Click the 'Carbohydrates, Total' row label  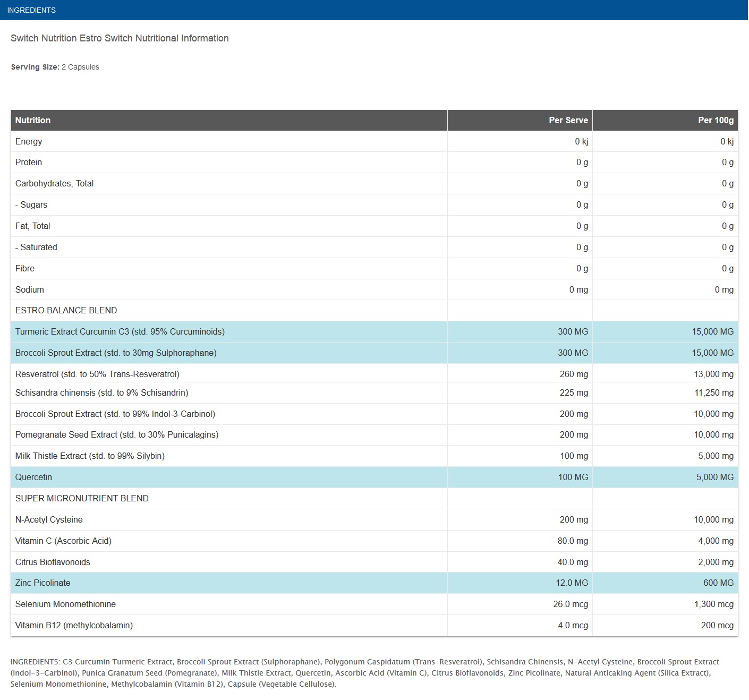[54, 184]
